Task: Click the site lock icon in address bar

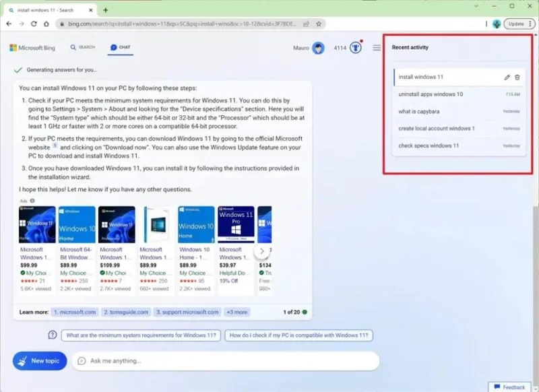Action: 62,24
